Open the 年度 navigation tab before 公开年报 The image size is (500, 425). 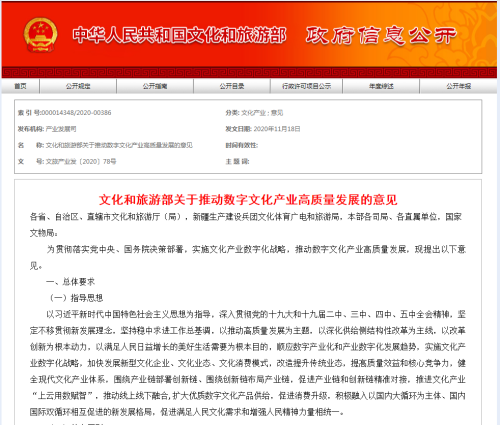click(381, 86)
